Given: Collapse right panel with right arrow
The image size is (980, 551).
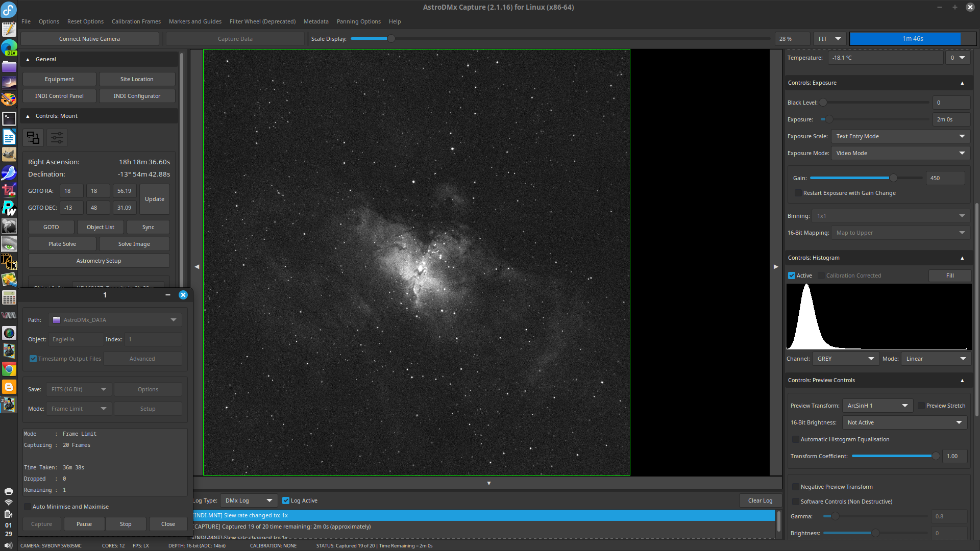Looking at the screenshot, I should [776, 267].
